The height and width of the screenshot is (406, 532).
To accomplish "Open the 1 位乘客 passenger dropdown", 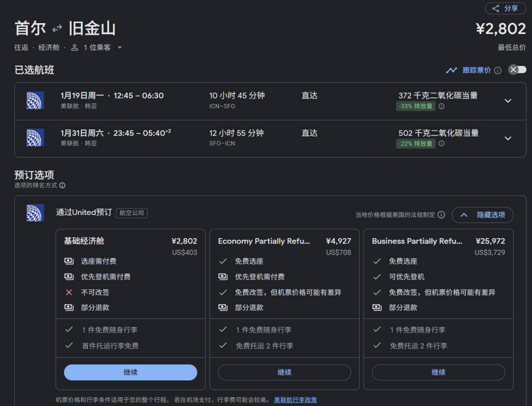I will pos(97,48).
